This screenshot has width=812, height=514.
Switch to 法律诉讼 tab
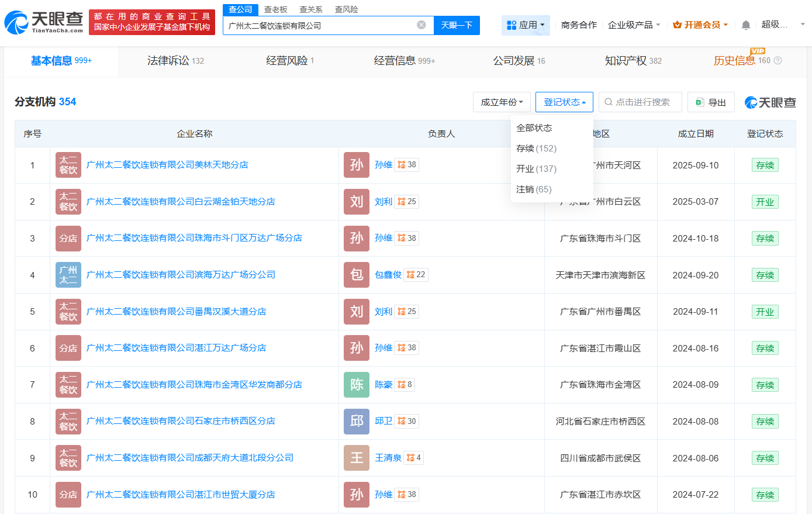pyautogui.click(x=175, y=61)
